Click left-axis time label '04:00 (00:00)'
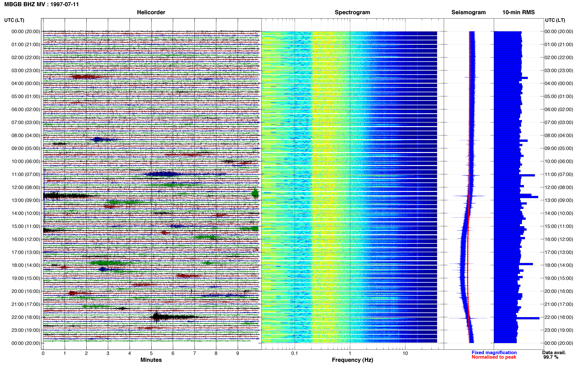Image resolution: width=588 pixels, height=368 pixels. [26, 83]
